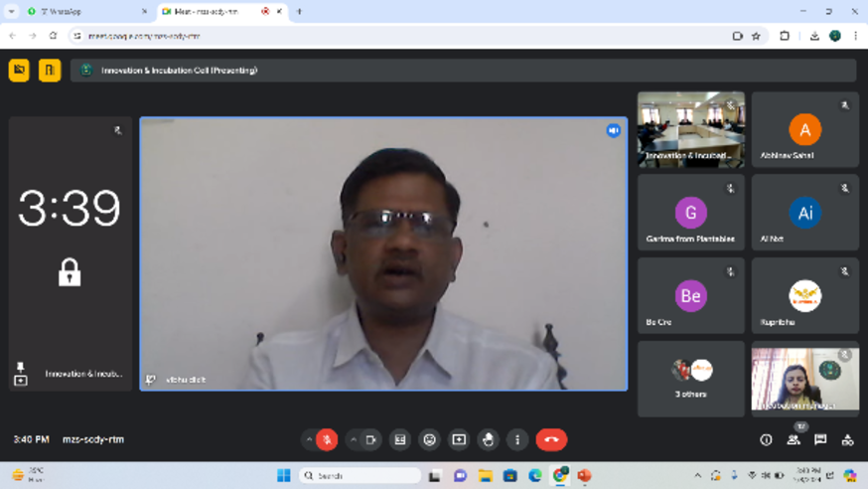
Task: Raise your hand in the meeting
Action: [x=488, y=439]
